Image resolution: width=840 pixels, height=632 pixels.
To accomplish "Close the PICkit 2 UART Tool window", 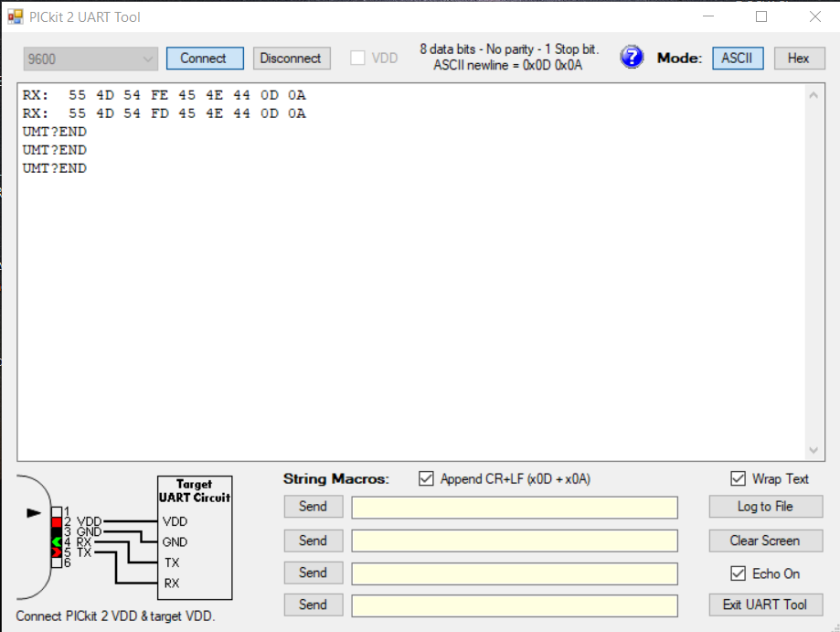I will coord(814,16).
